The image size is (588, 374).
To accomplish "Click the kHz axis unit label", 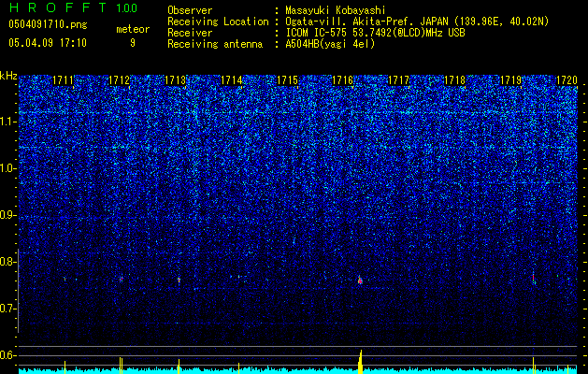I will pyautogui.click(x=8, y=76).
